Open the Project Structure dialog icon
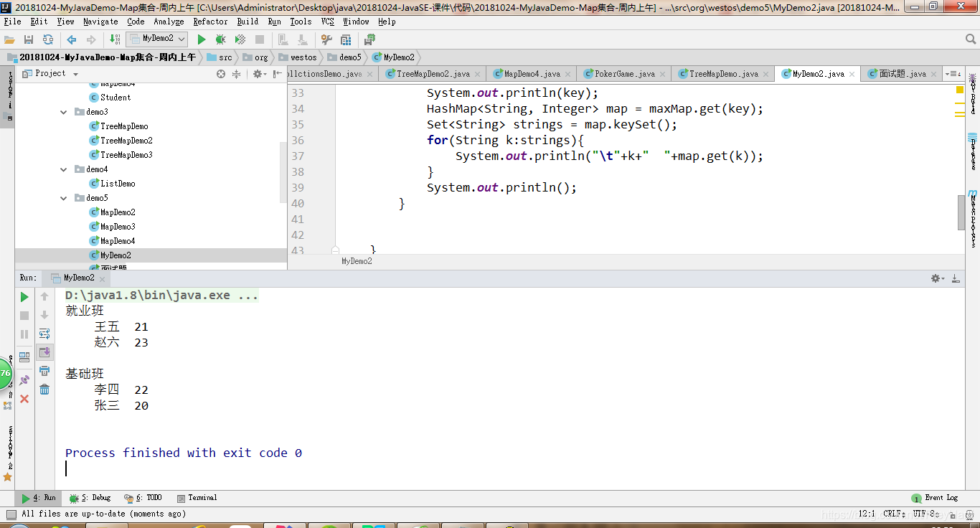 (x=346, y=39)
